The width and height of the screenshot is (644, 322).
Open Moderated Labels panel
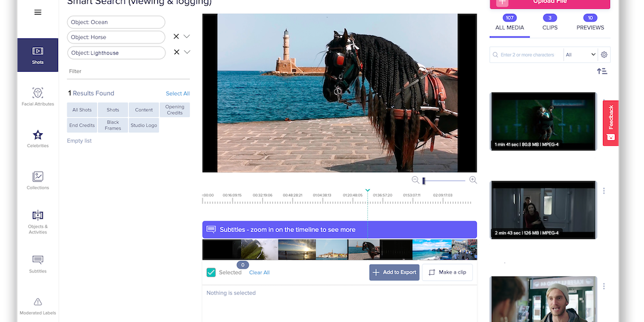[38, 306]
